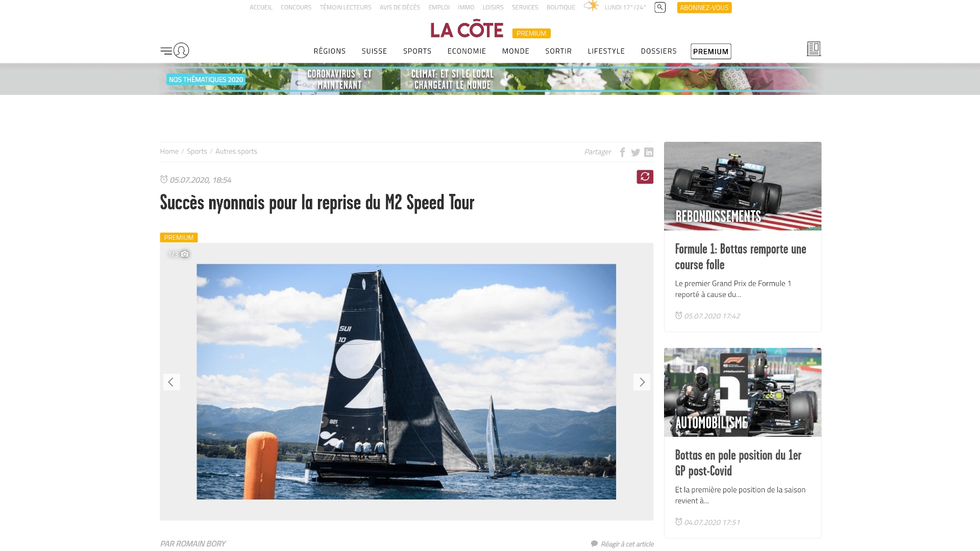This screenshot has width=980, height=551.
Task: Open Bottas pole position article thumbnail
Action: point(742,392)
